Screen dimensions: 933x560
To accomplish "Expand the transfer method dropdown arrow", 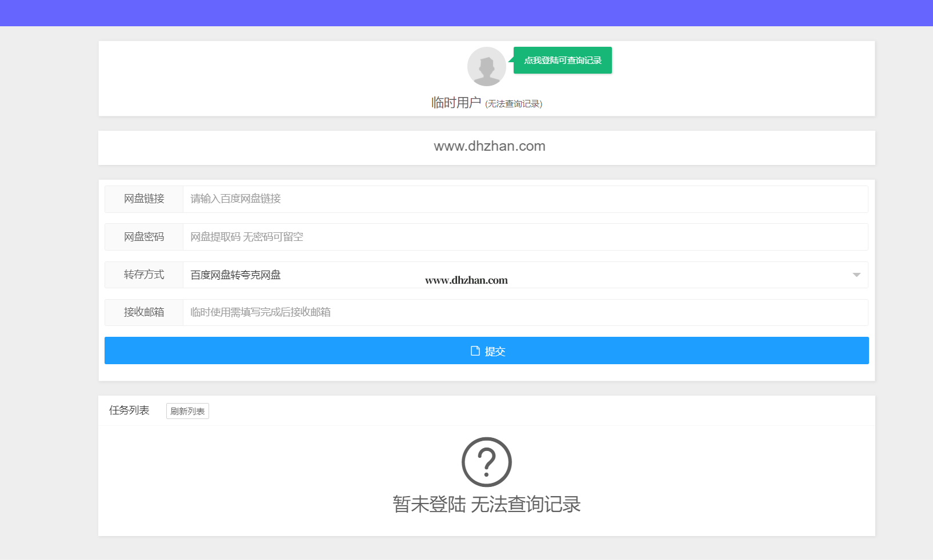I will click(856, 275).
